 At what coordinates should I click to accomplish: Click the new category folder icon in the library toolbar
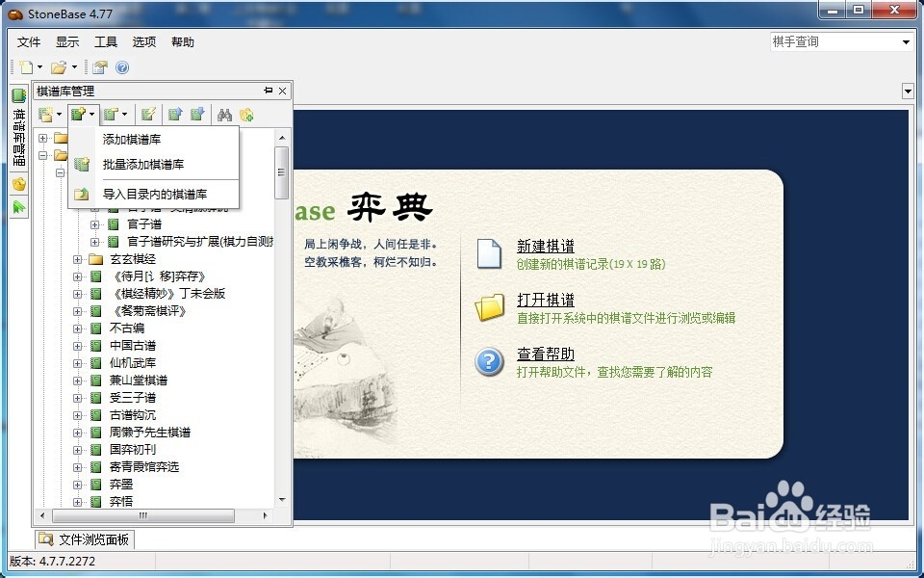[x=46, y=114]
